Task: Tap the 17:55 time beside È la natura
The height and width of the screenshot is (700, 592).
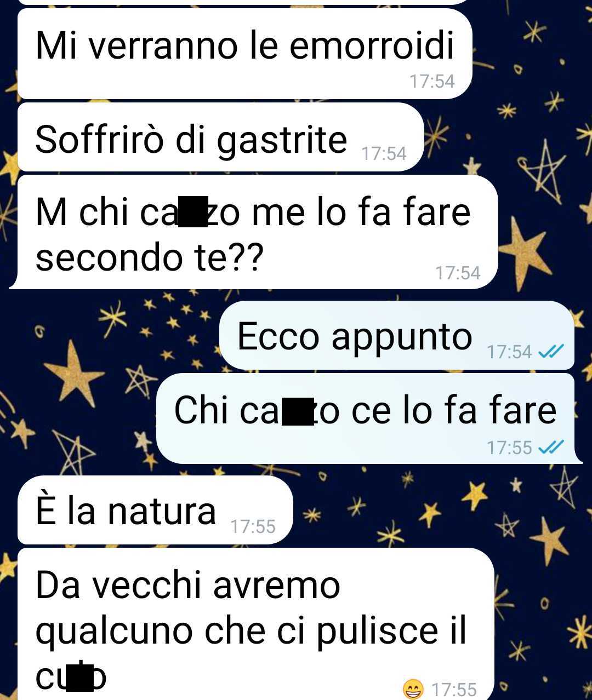Action: [x=253, y=526]
